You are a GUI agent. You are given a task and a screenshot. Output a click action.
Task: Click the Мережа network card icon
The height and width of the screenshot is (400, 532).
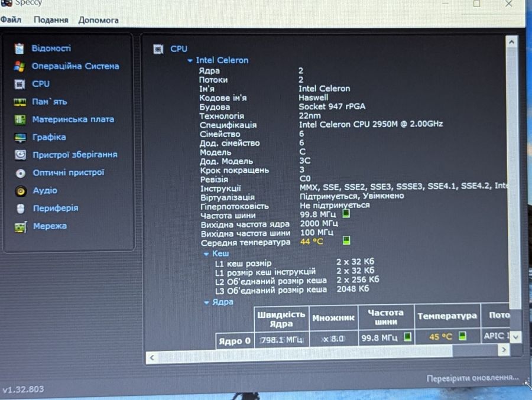tap(21, 227)
